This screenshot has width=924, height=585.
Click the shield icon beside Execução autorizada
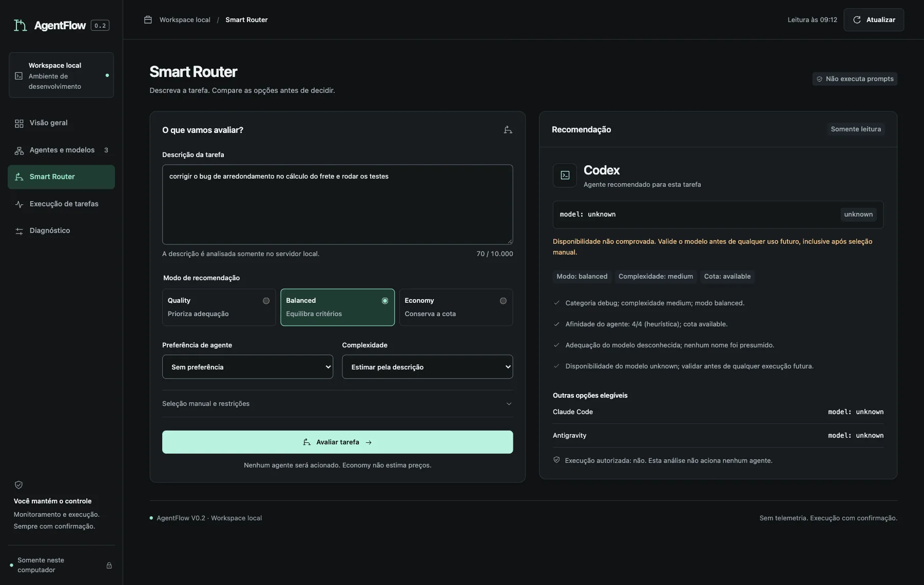tap(556, 460)
